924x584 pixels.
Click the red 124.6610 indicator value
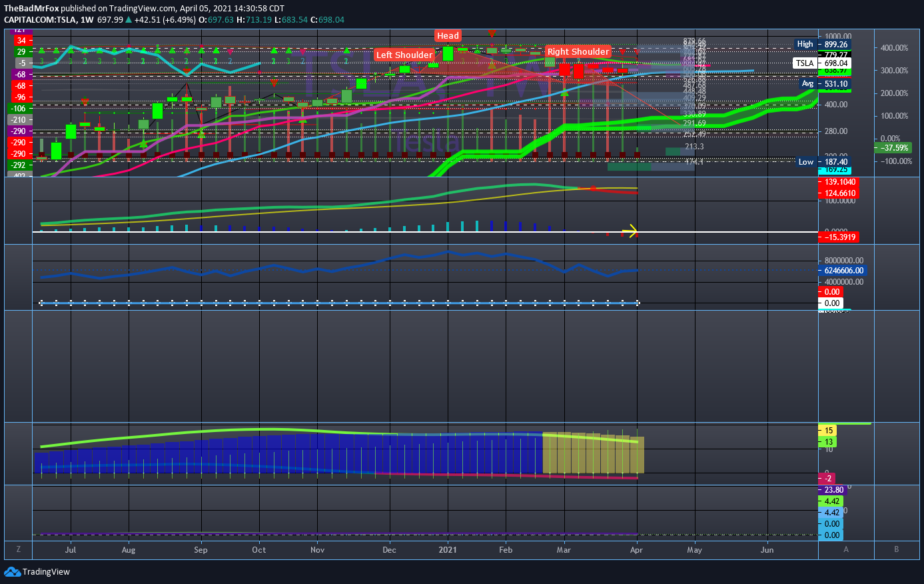(x=839, y=193)
